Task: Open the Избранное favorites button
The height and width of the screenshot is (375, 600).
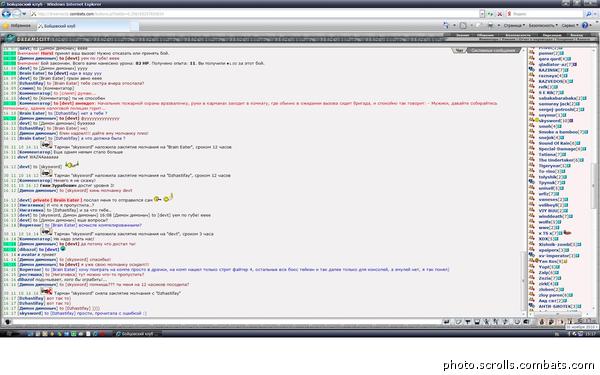Action: click(17, 26)
